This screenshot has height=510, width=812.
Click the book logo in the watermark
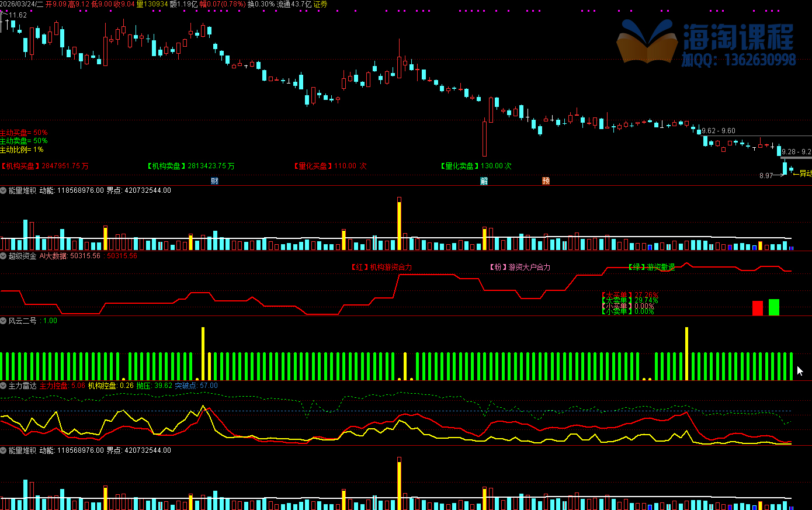click(646, 41)
